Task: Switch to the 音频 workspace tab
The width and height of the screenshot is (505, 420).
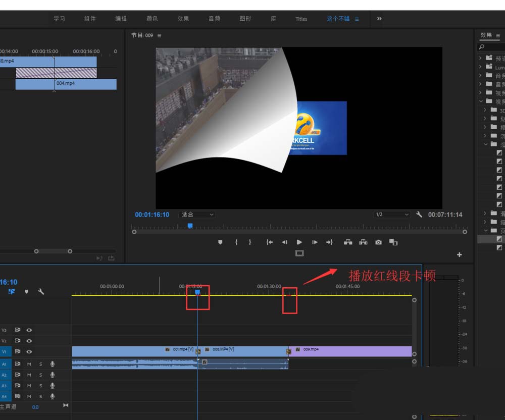Action: click(x=214, y=19)
